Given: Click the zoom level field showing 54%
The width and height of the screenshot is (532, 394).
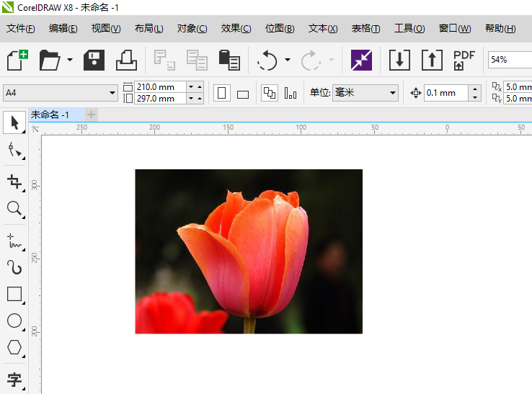Looking at the screenshot, I should coord(509,60).
